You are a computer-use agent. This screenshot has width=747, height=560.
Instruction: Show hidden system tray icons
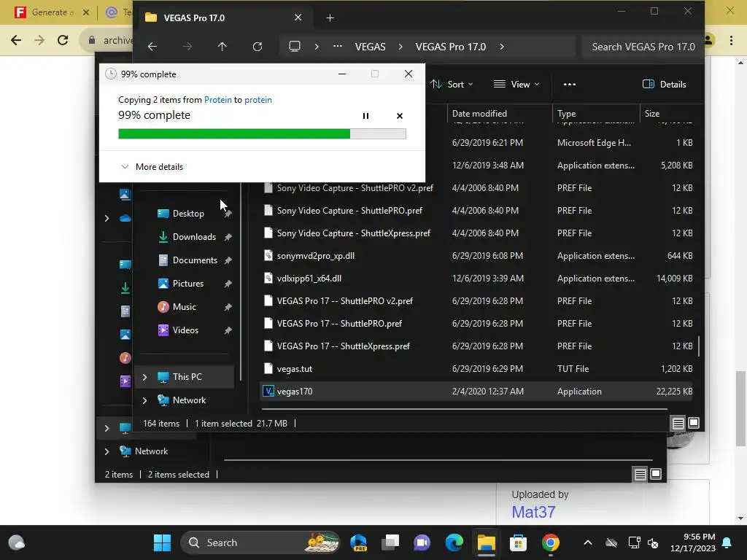pos(588,542)
